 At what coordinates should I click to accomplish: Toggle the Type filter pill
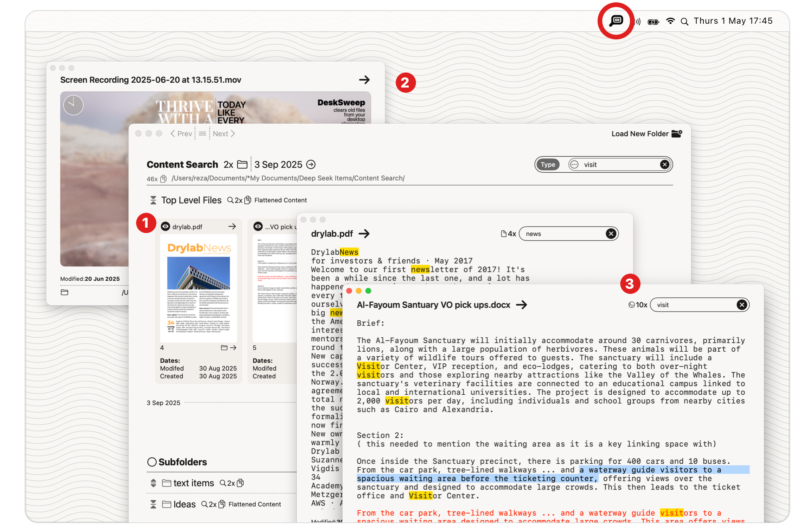(548, 165)
